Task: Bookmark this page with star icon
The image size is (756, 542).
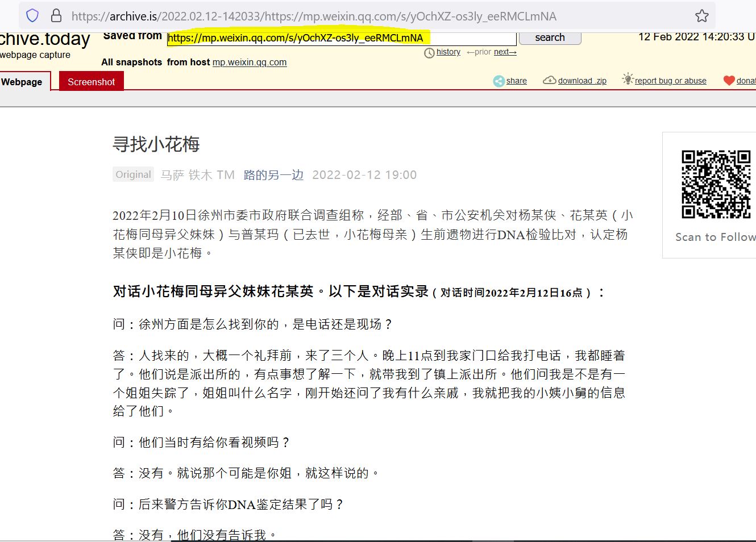Action: (x=702, y=16)
